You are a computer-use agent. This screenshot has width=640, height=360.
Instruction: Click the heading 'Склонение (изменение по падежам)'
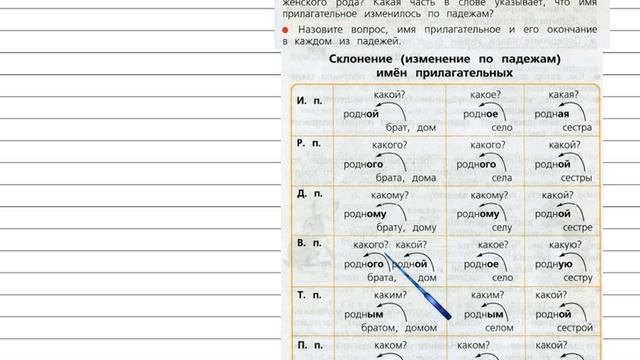coord(444,59)
